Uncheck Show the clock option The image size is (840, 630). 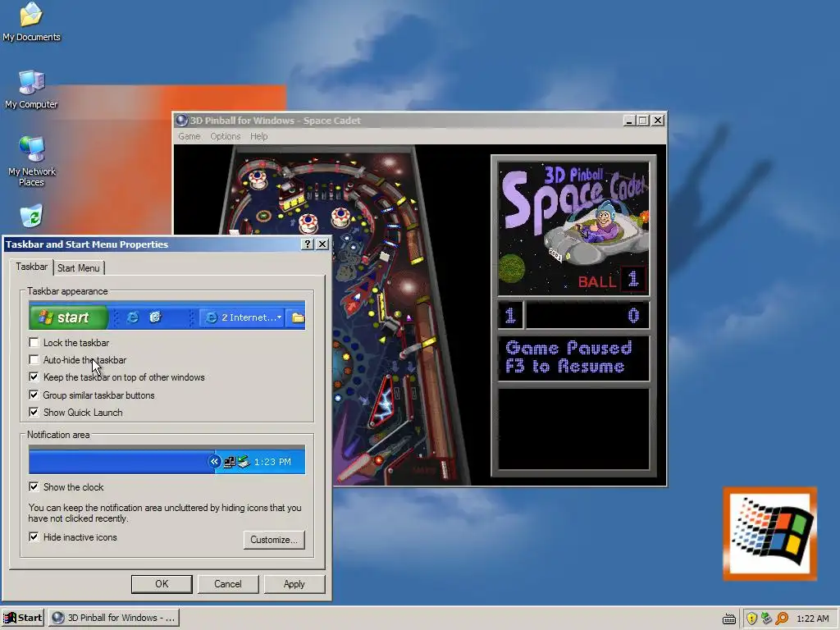pyautogui.click(x=34, y=486)
